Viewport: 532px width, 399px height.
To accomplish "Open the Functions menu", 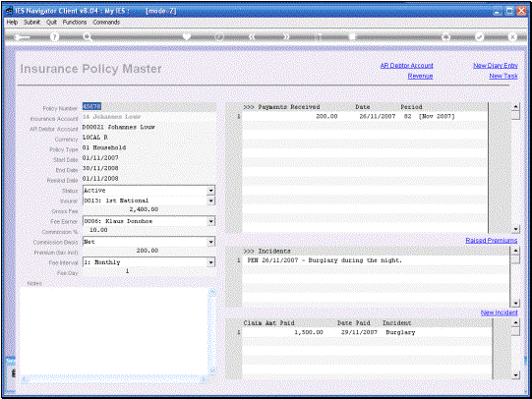I will coord(75,22).
